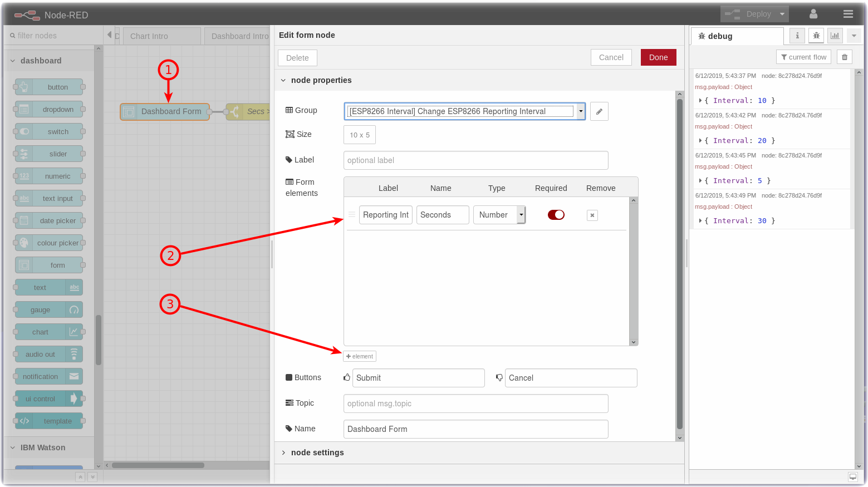This screenshot has width=868, height=487.
Task: Click the Deploy button
Action: pos(749,14)
